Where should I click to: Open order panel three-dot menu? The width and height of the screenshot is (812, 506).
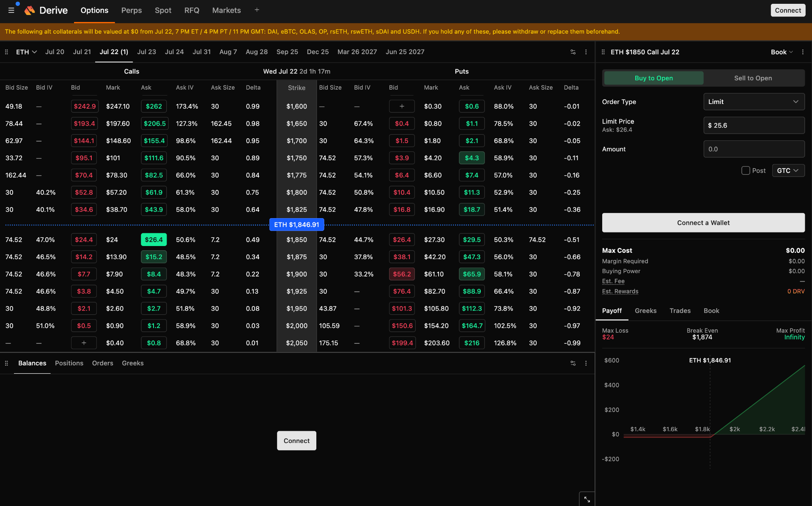(803, 52)
